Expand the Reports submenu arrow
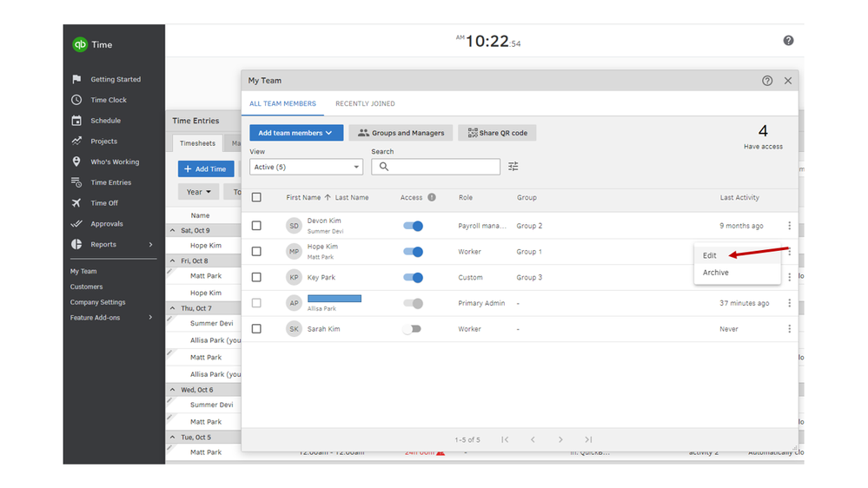The height and width of the screenshot is (488, 868). tap(150, 245)
